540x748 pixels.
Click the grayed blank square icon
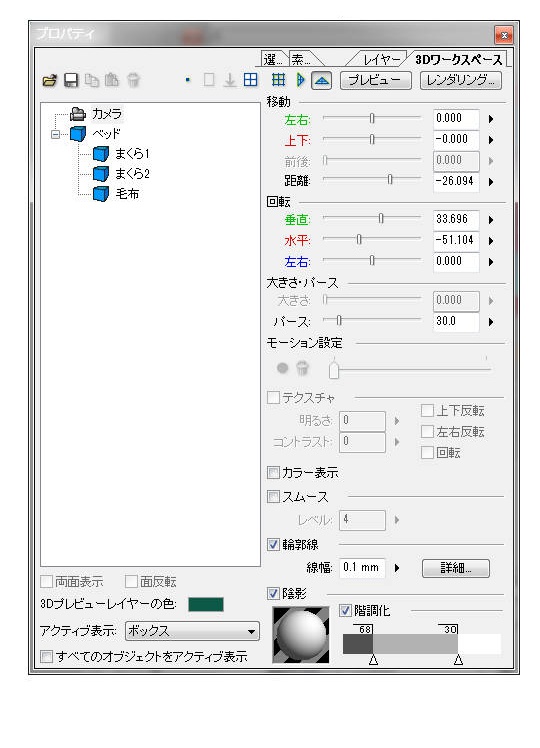point(209,80)
